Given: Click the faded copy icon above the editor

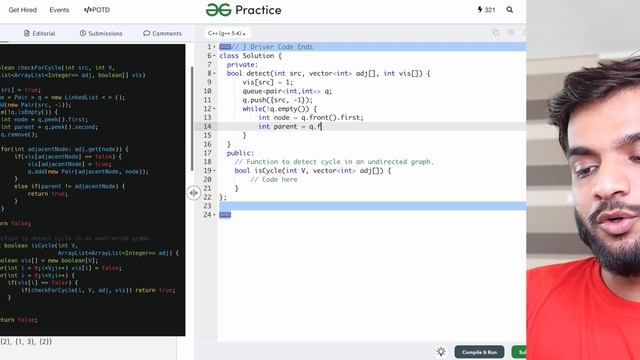Looking at the screenshot, I should click(496, 32).
